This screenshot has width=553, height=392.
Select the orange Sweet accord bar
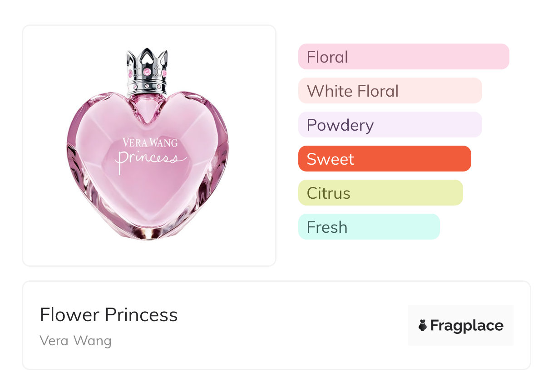tap(384, 159)
